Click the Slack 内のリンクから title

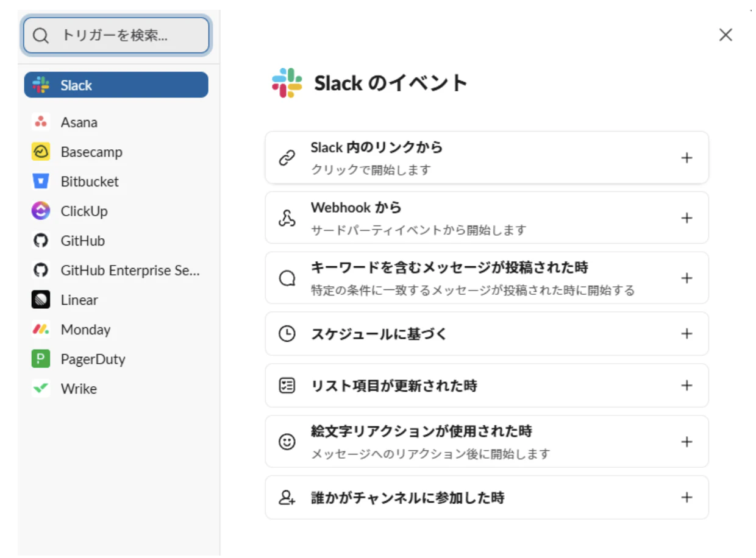point(377,147)
